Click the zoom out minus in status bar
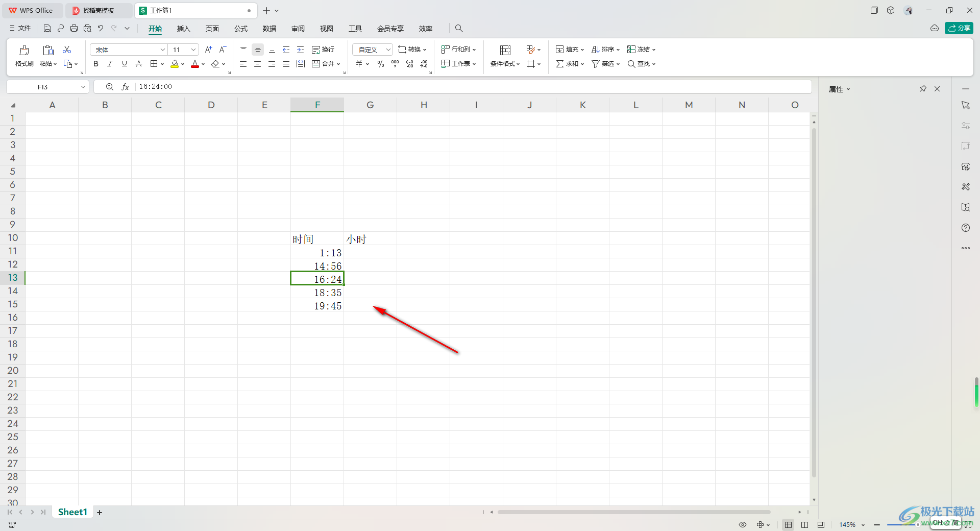 tap(877, 525)
